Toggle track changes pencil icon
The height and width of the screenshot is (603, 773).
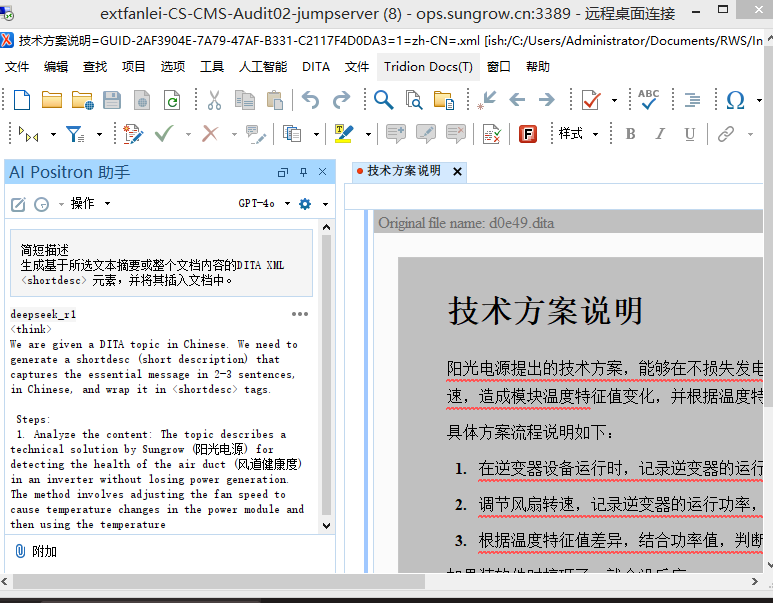pos(133,134)
